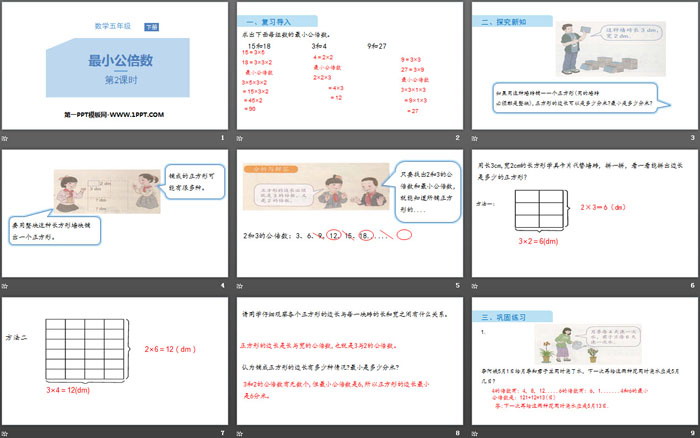
Task: Click the WWW.1PPT.COM text on slide 1
Action: click(x=136, y=115)
